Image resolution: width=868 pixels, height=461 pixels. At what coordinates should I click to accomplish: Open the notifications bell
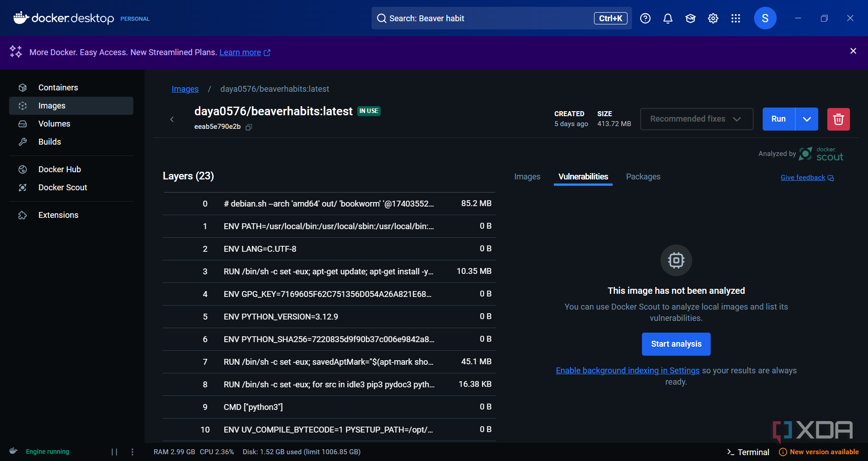point(668,19)
